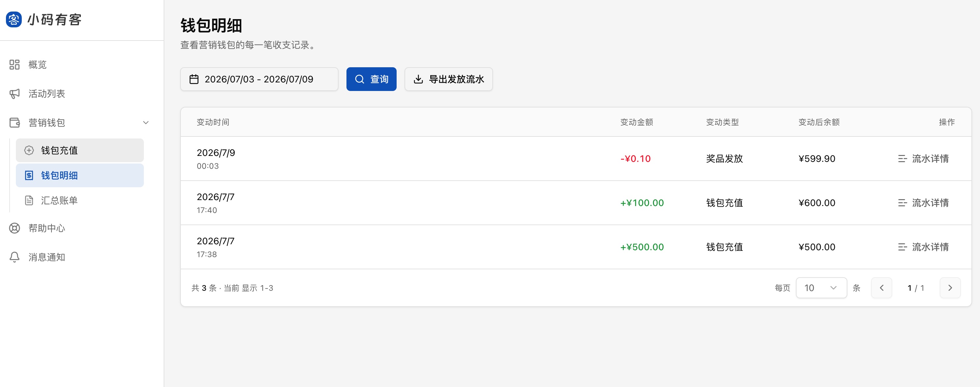The image size is (980, 387).
Task: Click the date range 2026/07/03 - 2026/07/09 field
Action: [259, 79]
